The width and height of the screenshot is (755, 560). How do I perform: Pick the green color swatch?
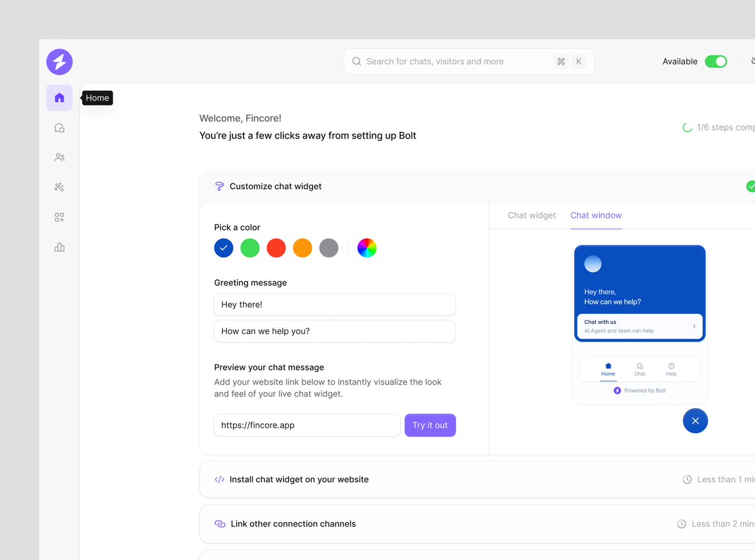click(250, 248)
